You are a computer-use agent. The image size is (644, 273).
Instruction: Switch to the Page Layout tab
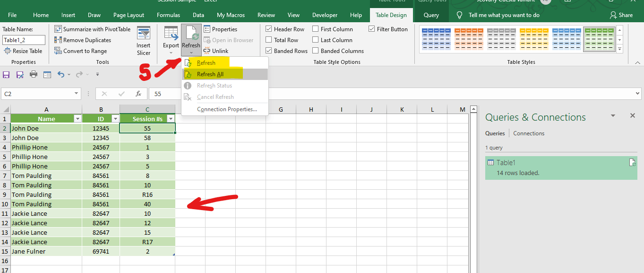(129, 15)
